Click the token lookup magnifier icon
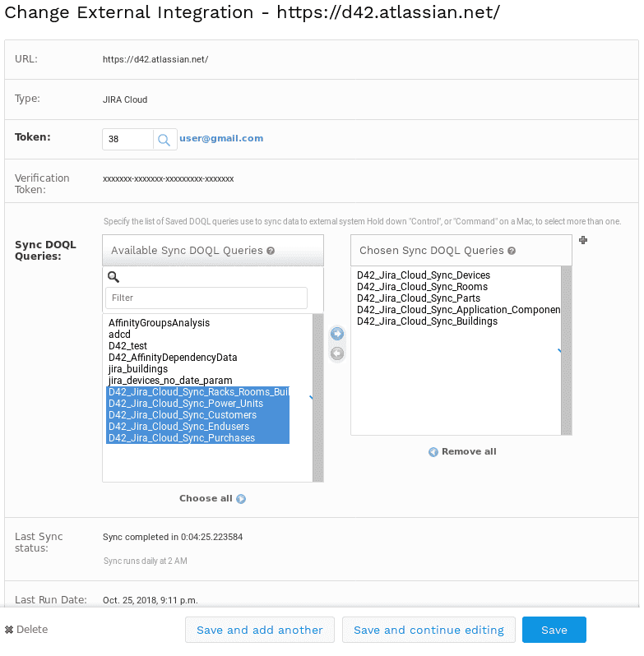644x656 pixels. pyautogui.click(x=164, y=140)
